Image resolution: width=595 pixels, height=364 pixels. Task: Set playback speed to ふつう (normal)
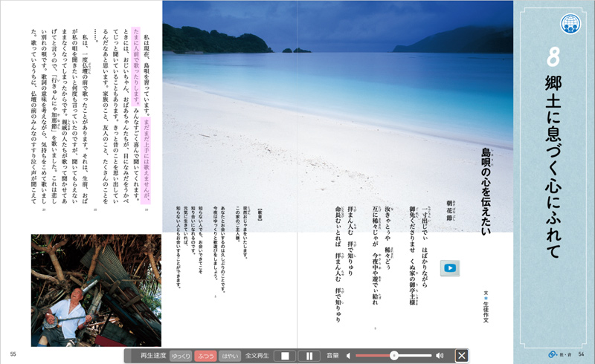(206, 356)
